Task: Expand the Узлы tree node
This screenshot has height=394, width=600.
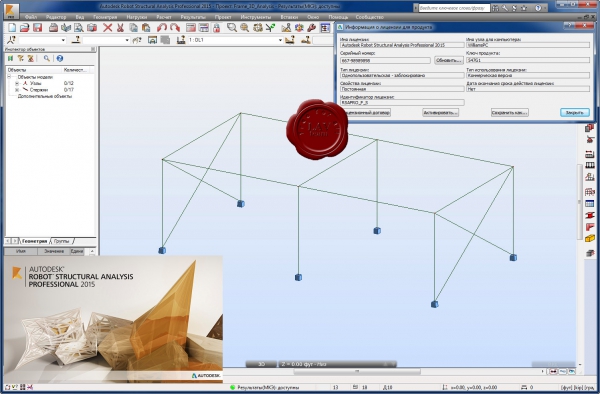Action: pyautogui.click(x=17, y=83)
